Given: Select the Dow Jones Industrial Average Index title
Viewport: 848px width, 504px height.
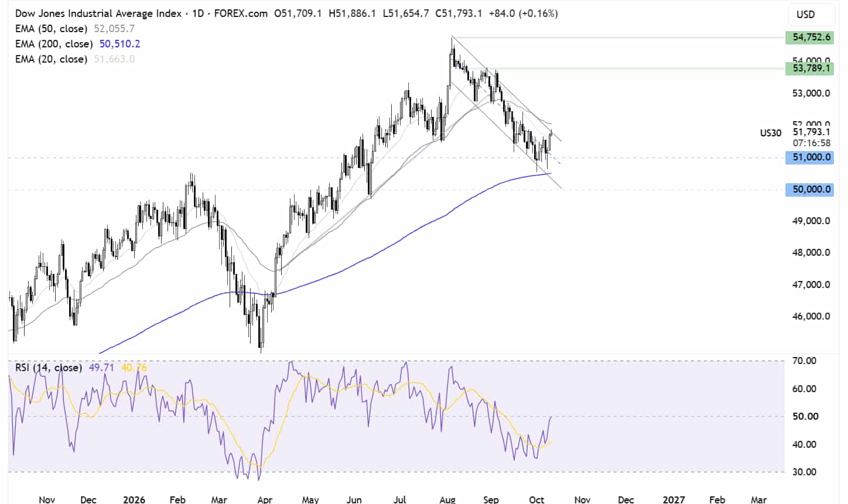Looking at the screenshot, I should [98, 13].
